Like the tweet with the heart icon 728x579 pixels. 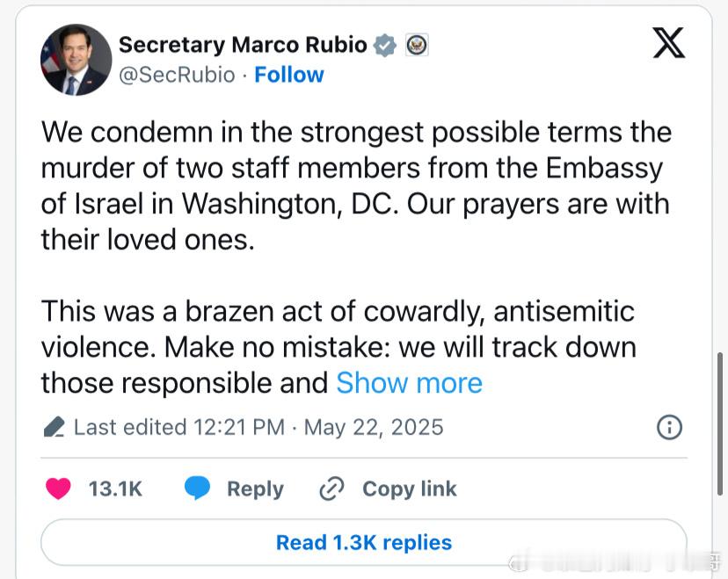click(58, 489)
